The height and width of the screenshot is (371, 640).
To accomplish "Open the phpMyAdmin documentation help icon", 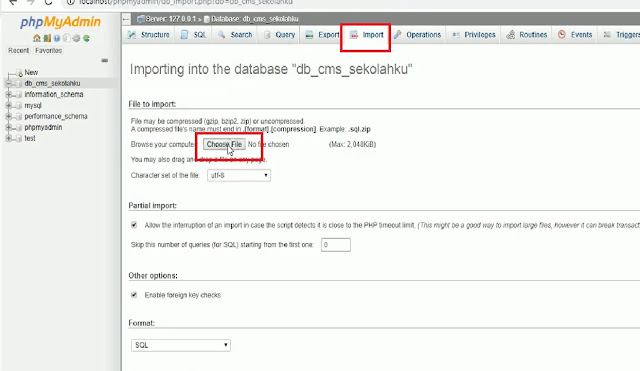I will (x=57, y=38).
